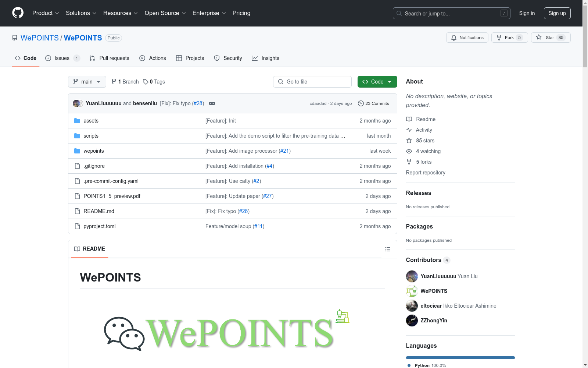Click the Search or jump to field

452,13
